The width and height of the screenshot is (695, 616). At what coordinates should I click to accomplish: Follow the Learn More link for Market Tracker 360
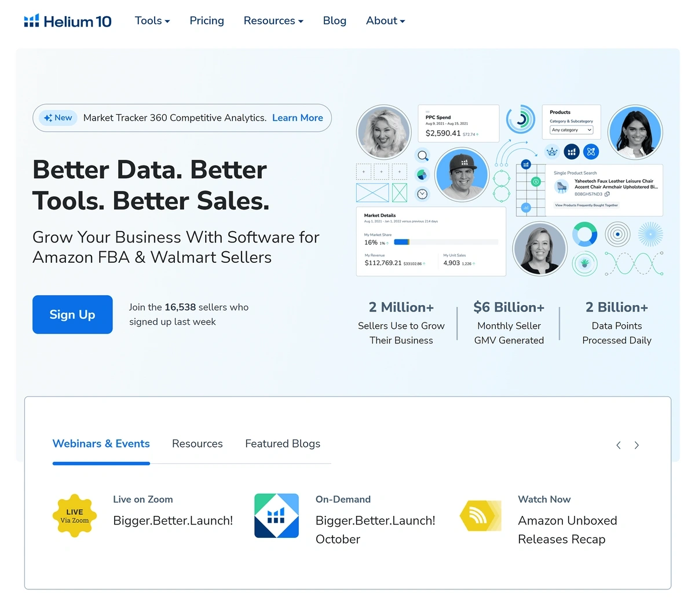click(298, 118)
